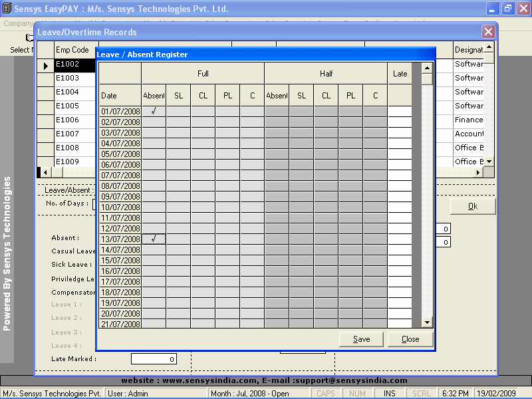Screen dimensions: 532x399
Task: Select the highlighted E1002 employee cell
Action: (x=74, y=65)
